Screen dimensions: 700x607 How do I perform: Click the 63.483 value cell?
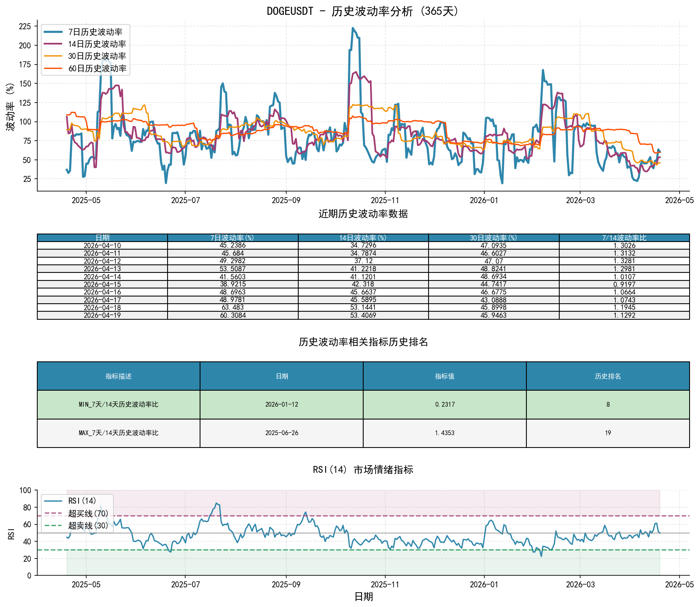[x=233, y=308]
